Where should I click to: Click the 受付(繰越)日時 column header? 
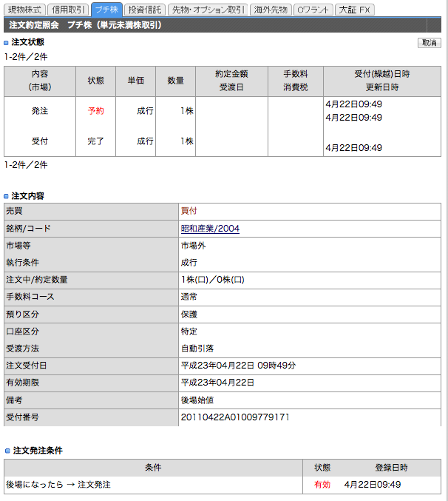click(x=382, y=74)
